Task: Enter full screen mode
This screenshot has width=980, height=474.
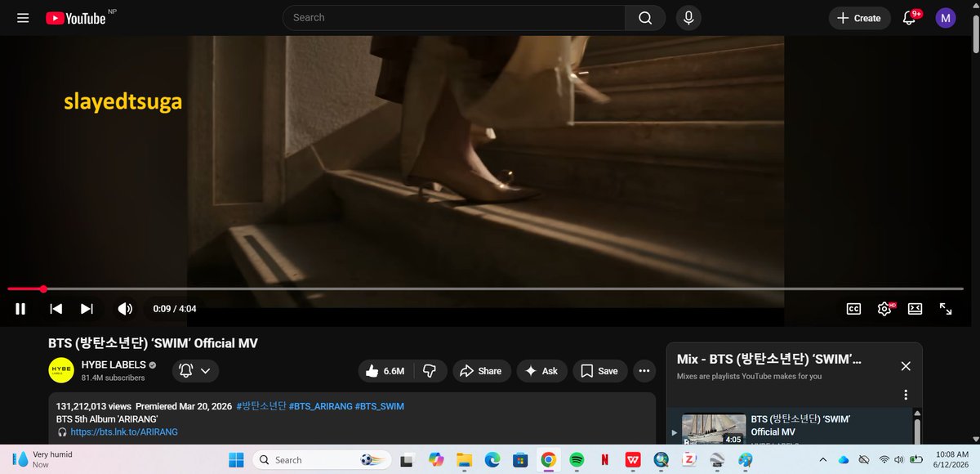Action: click(946, 308)
